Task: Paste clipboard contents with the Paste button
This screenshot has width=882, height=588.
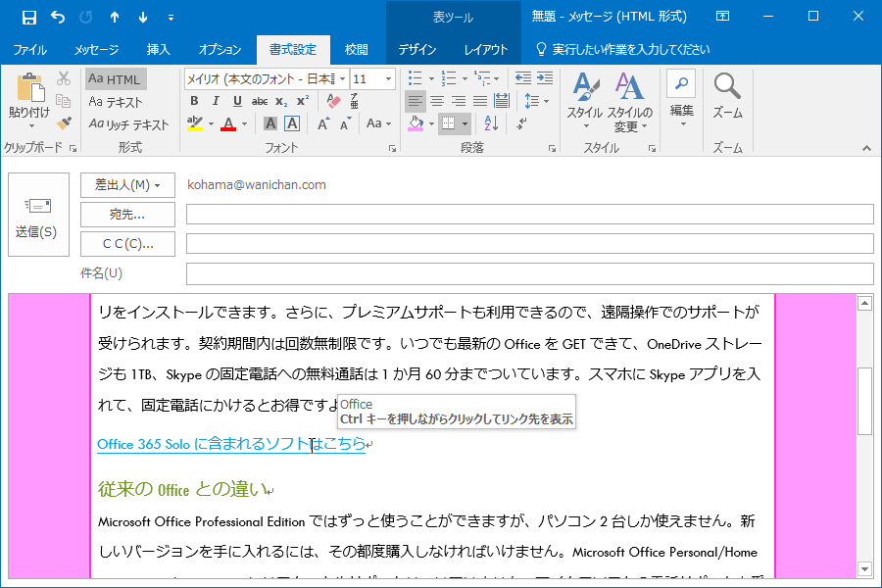Action: [29, 94]
